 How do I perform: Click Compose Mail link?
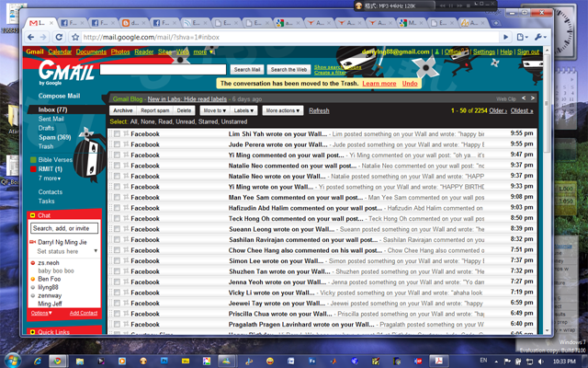point(59,96)
